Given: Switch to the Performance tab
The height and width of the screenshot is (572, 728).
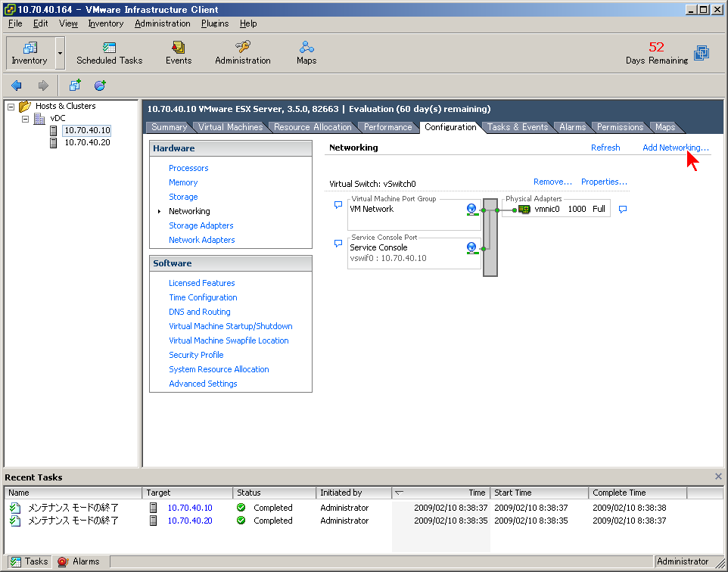Looking at the screenshot, I should 387,127.
